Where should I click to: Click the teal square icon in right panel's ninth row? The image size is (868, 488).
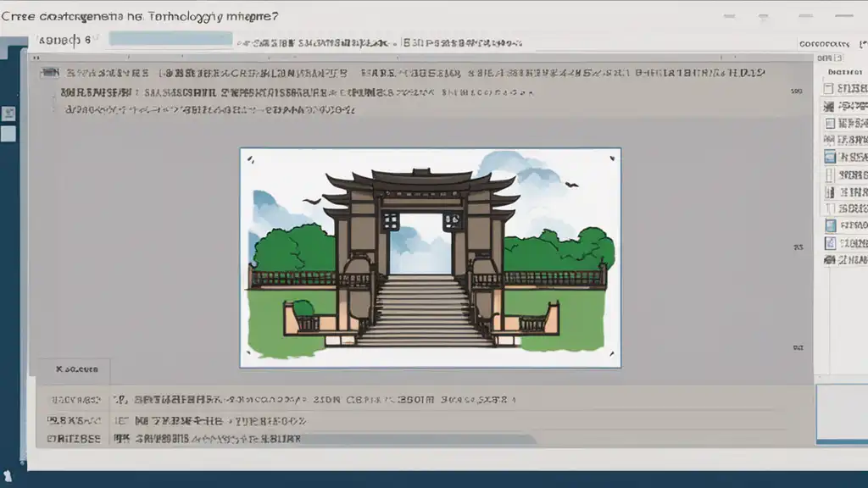pyautogui.click(x=831, y=225)
